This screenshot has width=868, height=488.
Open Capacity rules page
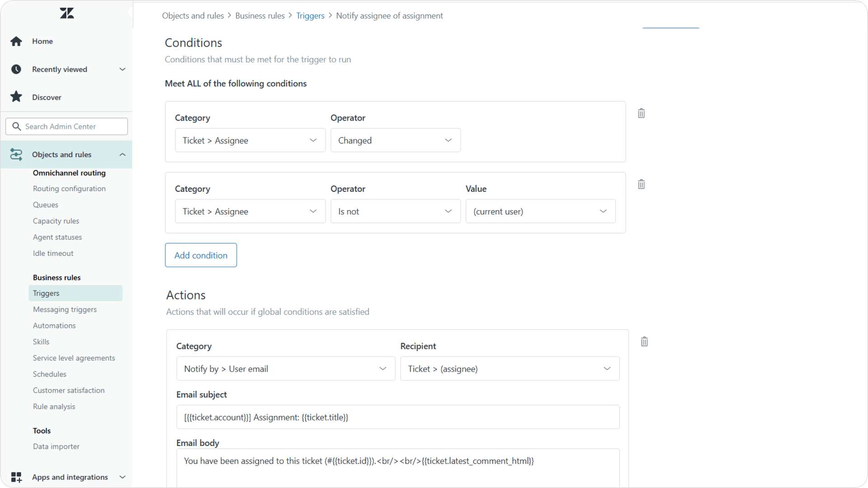[56, 221]
